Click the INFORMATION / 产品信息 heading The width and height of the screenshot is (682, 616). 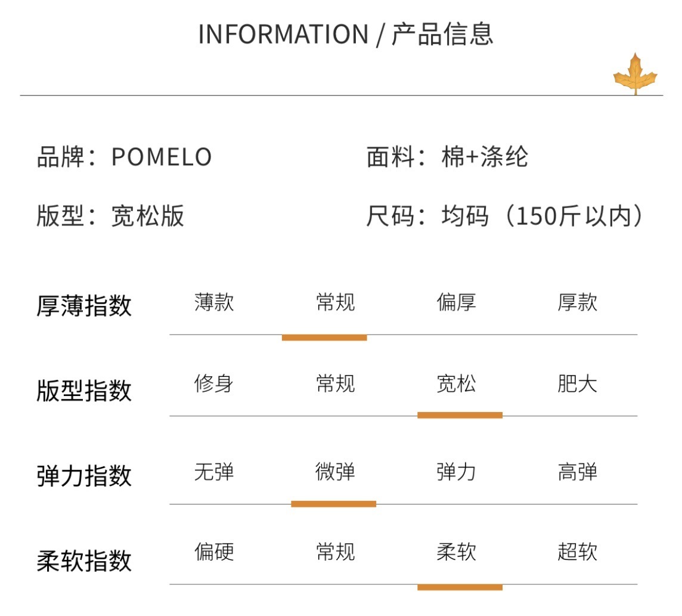coord(346,34)
